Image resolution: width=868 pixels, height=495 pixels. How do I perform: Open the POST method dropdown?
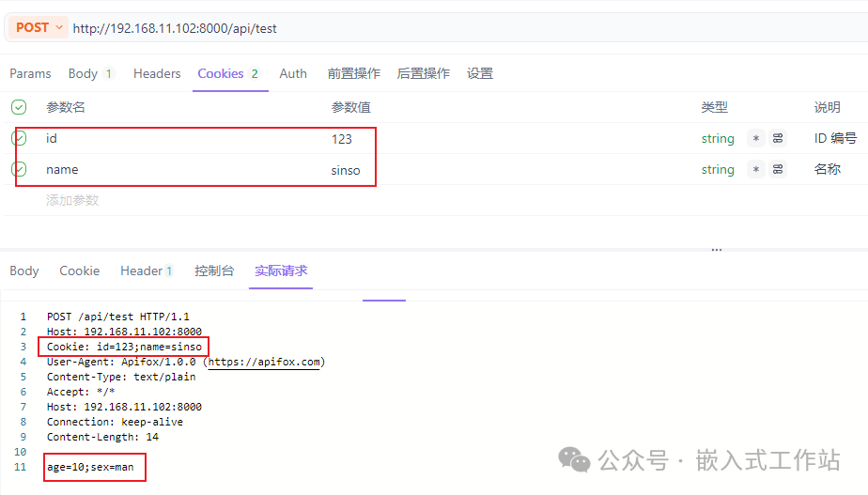39,28
